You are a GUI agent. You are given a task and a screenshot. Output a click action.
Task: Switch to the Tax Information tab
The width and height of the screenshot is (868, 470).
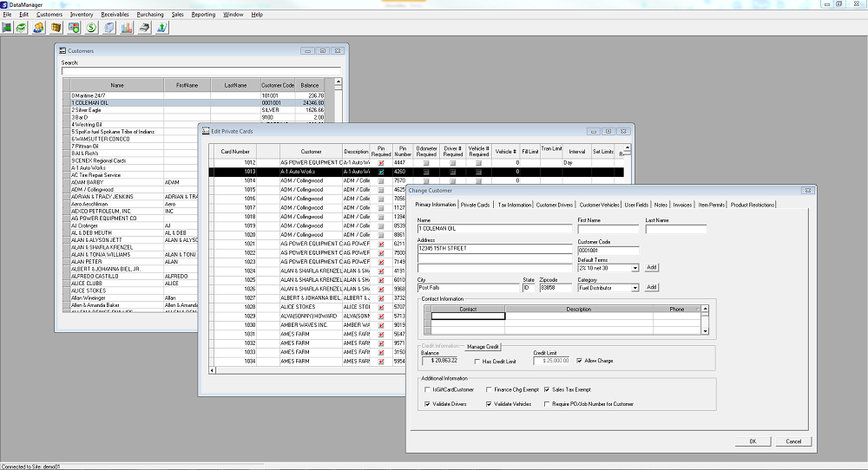pos(514,206)
